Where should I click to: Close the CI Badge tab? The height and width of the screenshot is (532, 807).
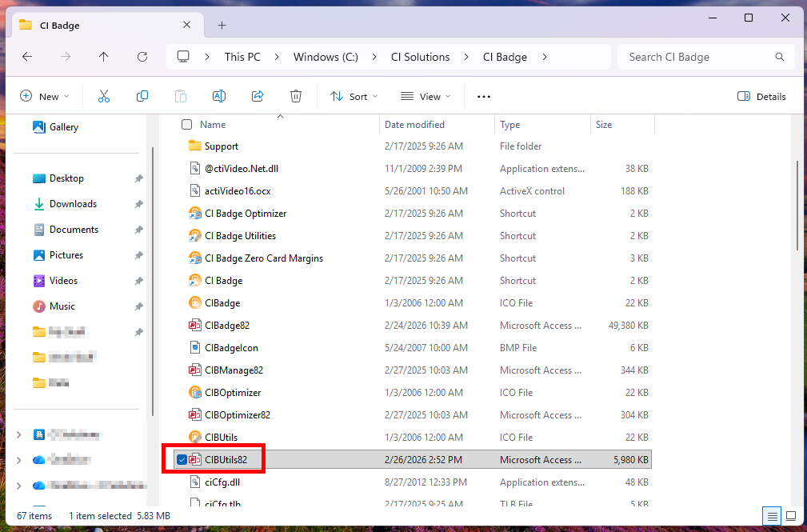point(187,25)
